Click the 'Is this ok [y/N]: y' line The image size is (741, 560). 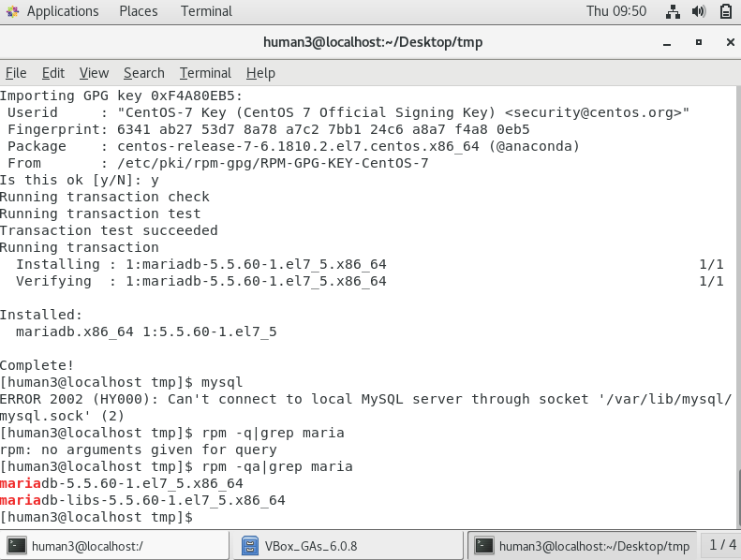[x=80, y=180]
